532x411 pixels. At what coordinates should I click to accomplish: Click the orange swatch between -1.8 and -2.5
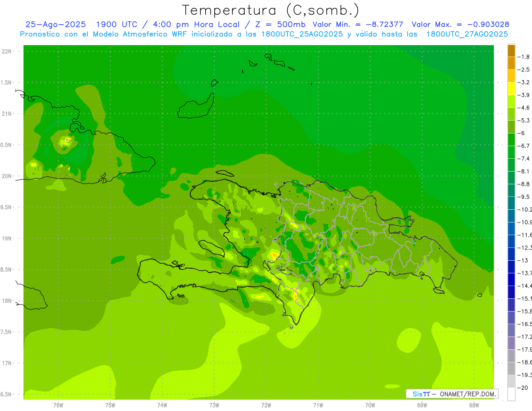click(x=511, y=63)
